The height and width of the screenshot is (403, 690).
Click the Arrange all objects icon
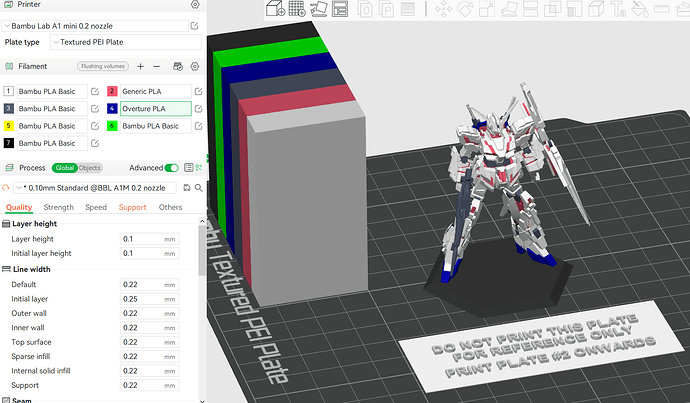[340, 8]
